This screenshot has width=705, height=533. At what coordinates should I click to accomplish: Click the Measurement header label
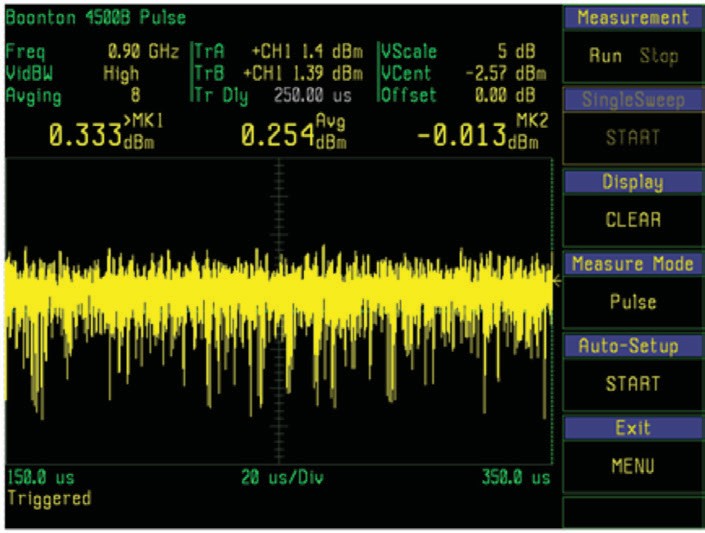[633, 18]
